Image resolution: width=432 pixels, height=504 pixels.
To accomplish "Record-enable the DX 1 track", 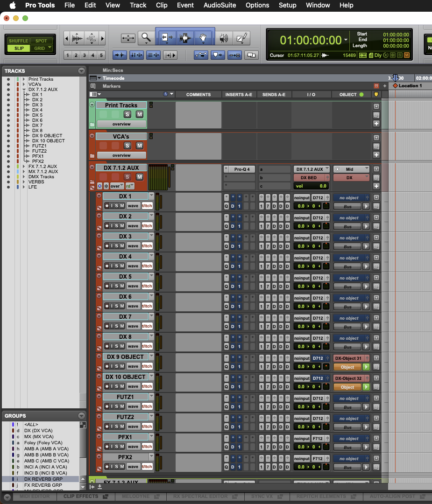I will (x=107, y=206).
